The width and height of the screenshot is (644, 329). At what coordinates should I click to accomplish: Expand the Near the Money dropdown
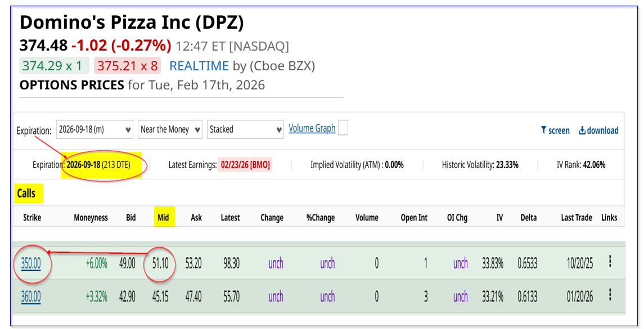click(170, 129)
